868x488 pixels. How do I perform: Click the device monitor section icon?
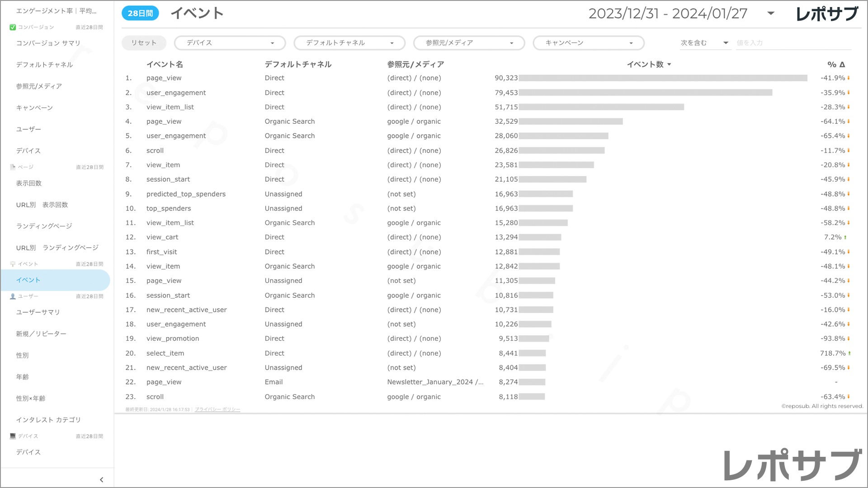pyautogui.click(x=13, y=436)
